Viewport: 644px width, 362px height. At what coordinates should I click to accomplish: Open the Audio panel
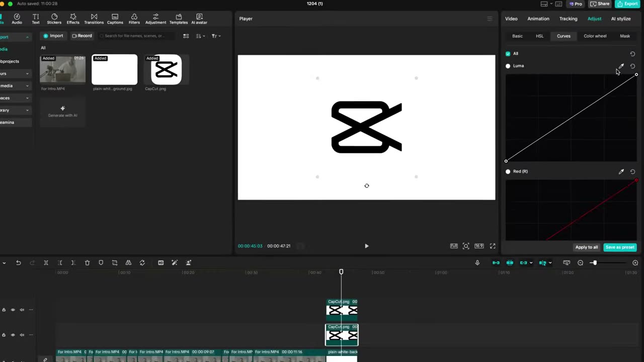point(17,19)
